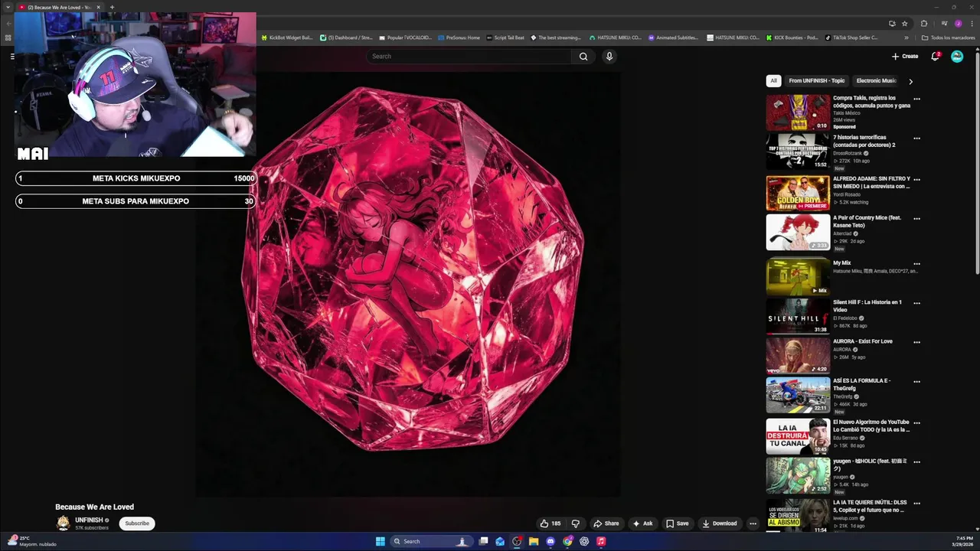
Task: Open PreSonus: Home bookmark
Action: point(459,37)
